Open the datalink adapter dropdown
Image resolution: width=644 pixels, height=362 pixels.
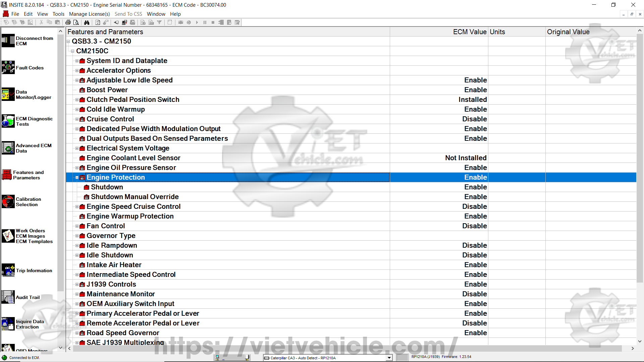[389, 358]
